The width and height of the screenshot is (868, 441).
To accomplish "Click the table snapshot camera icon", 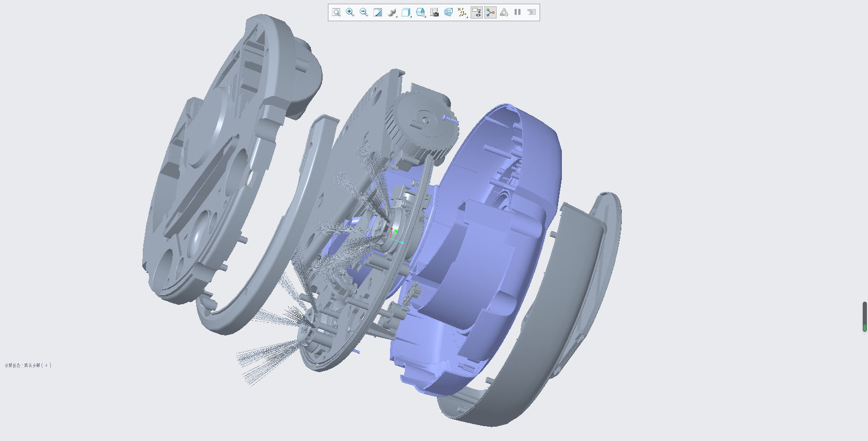I will tap(435, 12).
